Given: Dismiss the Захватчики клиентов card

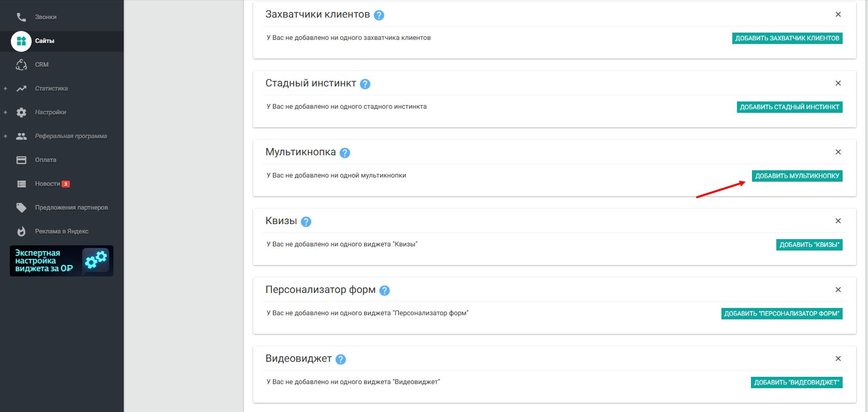Looking at the screenshot, I should 838,14.
